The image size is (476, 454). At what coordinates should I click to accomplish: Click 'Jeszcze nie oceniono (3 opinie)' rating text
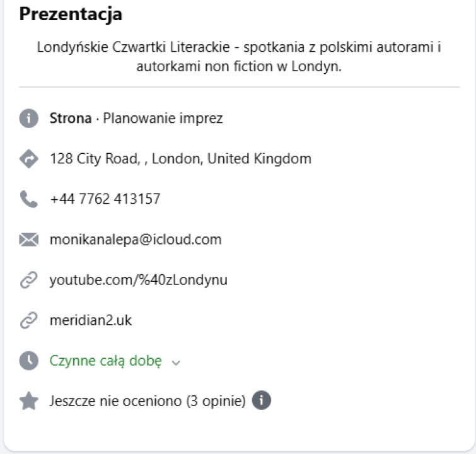click(148, 401)
